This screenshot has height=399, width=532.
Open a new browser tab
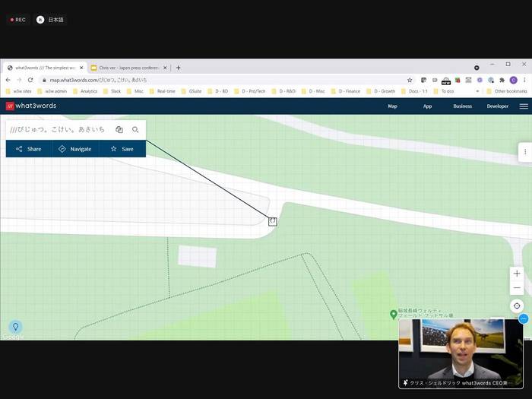click(178, 68)
